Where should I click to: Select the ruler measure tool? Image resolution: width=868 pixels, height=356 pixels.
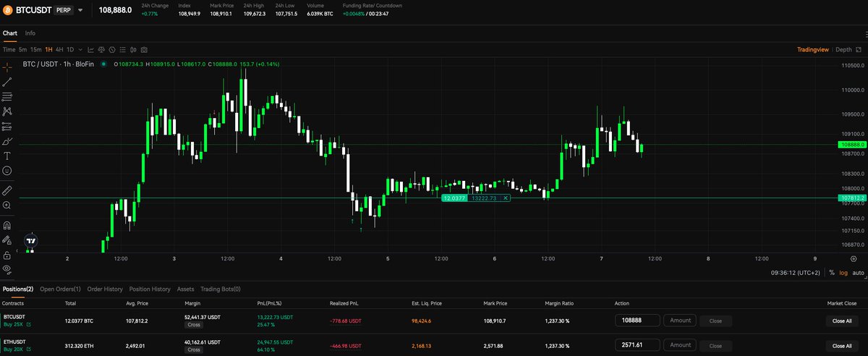7,190
